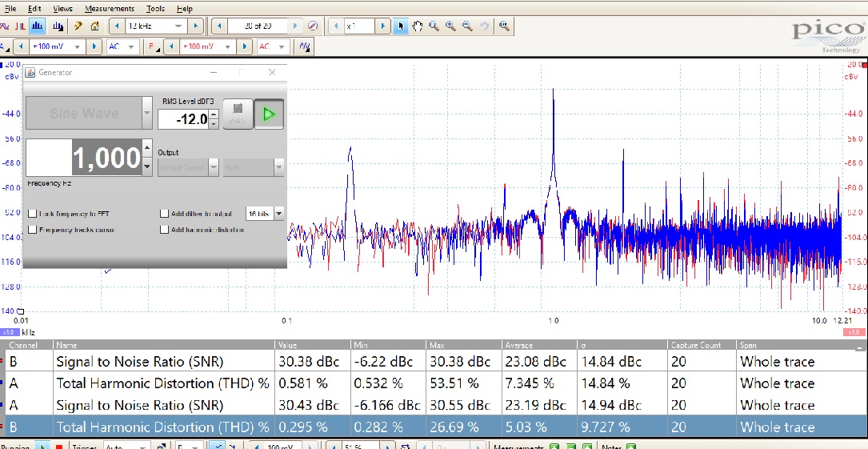The width and height of the screenshot is (868, 449).
Task: Open the math channels icon
Action: point(305,46)
